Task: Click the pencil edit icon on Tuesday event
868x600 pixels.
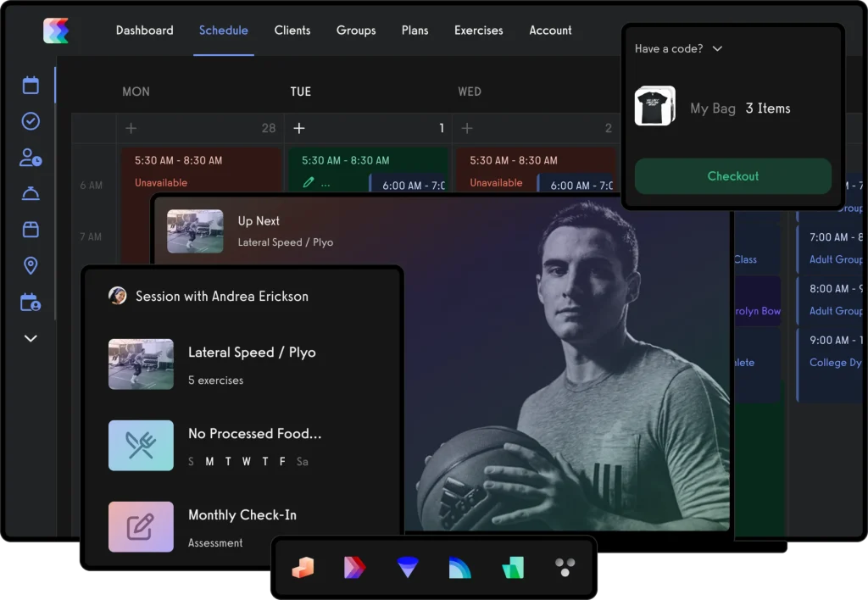Action: (x=308, y=182)
